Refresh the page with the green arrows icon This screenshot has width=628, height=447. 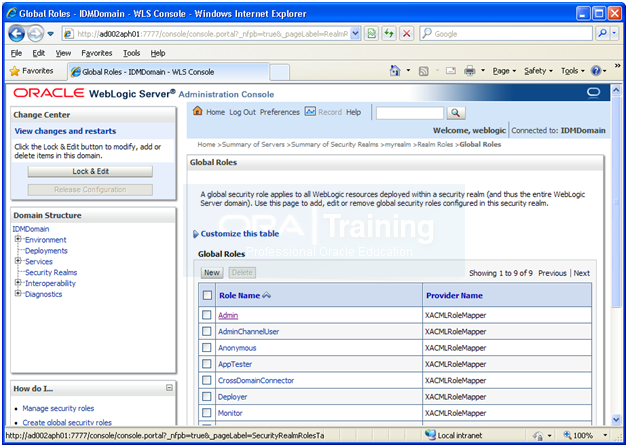pyautogui.click(x=389, y=34)
